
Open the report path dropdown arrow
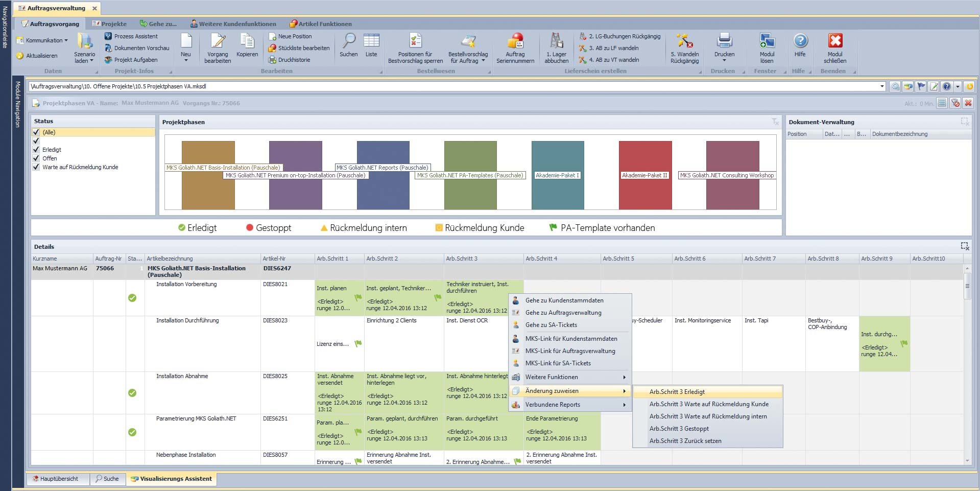click(x=882, y=86)
